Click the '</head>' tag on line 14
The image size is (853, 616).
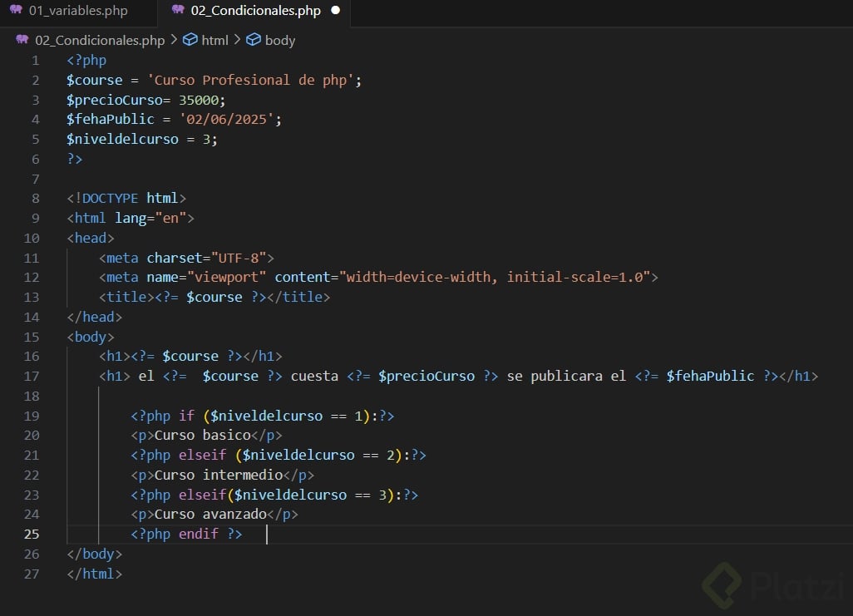(x=94, y=318)
